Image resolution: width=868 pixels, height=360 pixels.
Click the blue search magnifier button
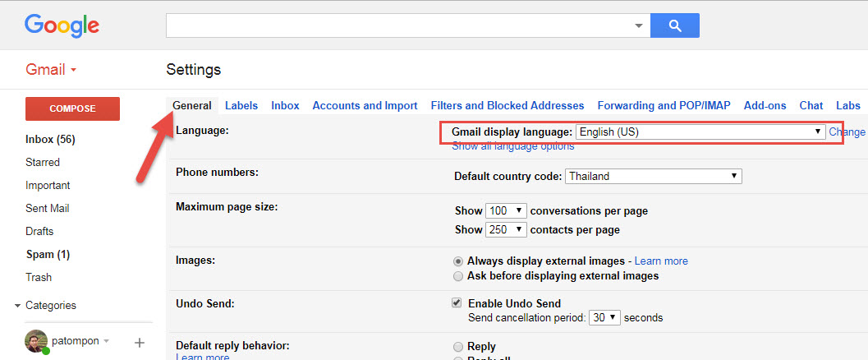(x=674, y=25)
